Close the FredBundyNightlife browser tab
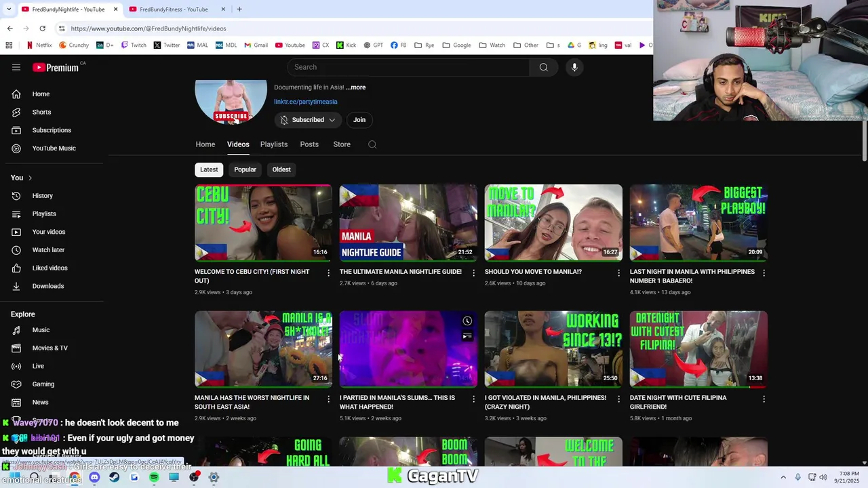The image size is (868, 488). (x=115, y=9)
